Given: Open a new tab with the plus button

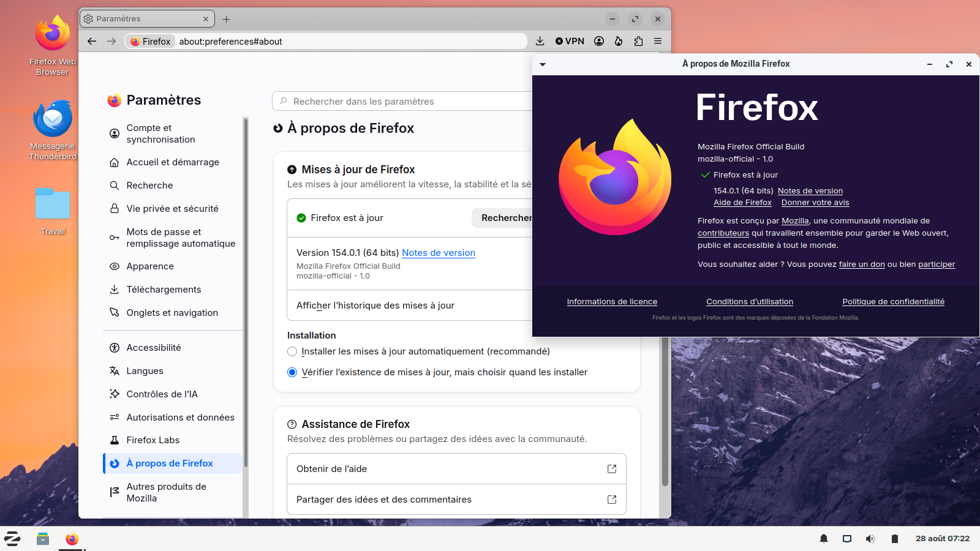Looking at the screenshot, I should (227, 19).
